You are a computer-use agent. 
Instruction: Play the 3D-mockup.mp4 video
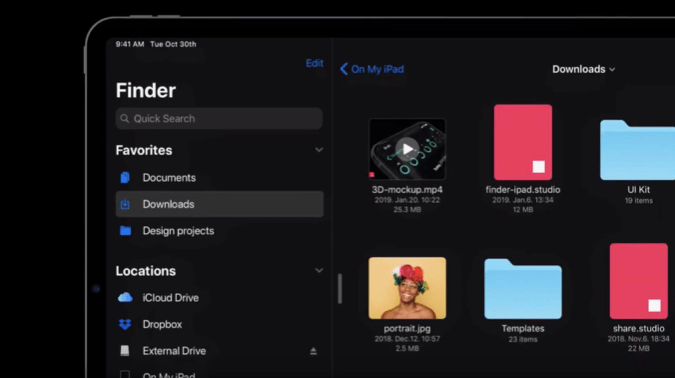(x=407, y=149)
